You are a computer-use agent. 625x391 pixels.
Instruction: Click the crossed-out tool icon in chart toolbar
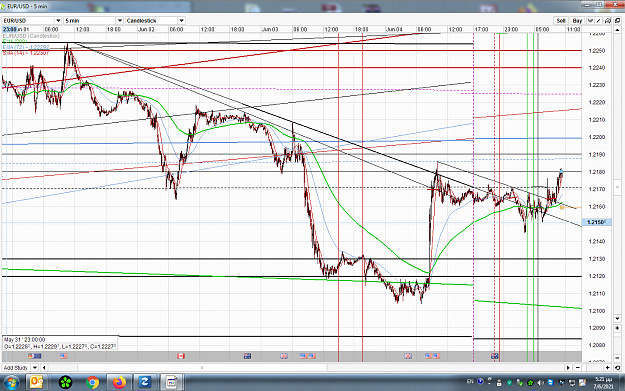[x=608, y=20]
